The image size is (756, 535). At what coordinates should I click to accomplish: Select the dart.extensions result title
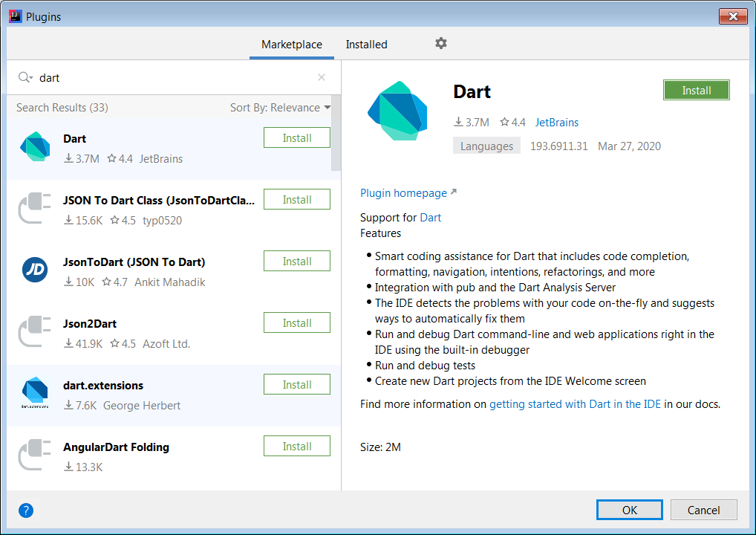[103, 386]
